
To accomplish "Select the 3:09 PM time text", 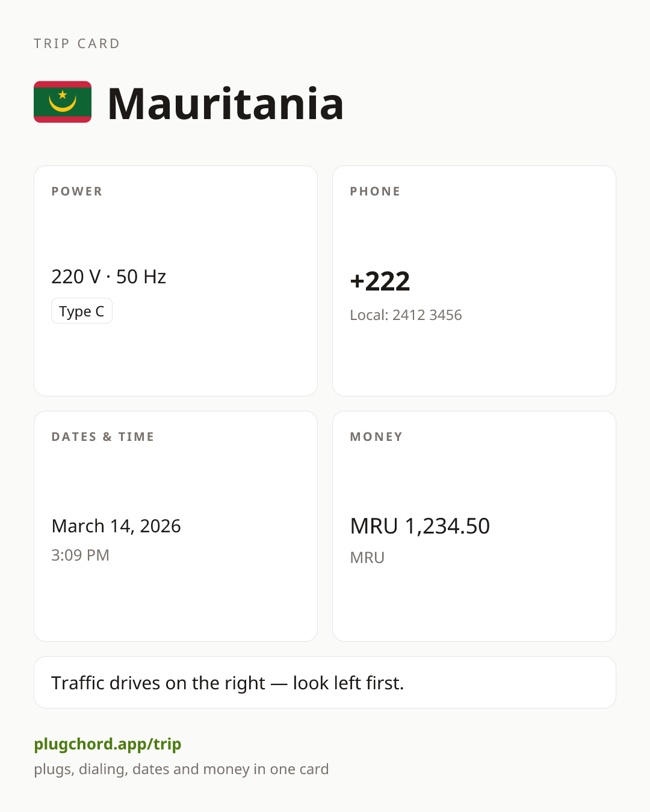I will coord(81,555).
